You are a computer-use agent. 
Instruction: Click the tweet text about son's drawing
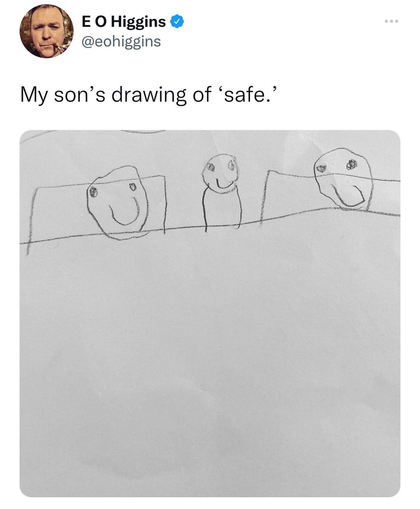tap(150, 94)
